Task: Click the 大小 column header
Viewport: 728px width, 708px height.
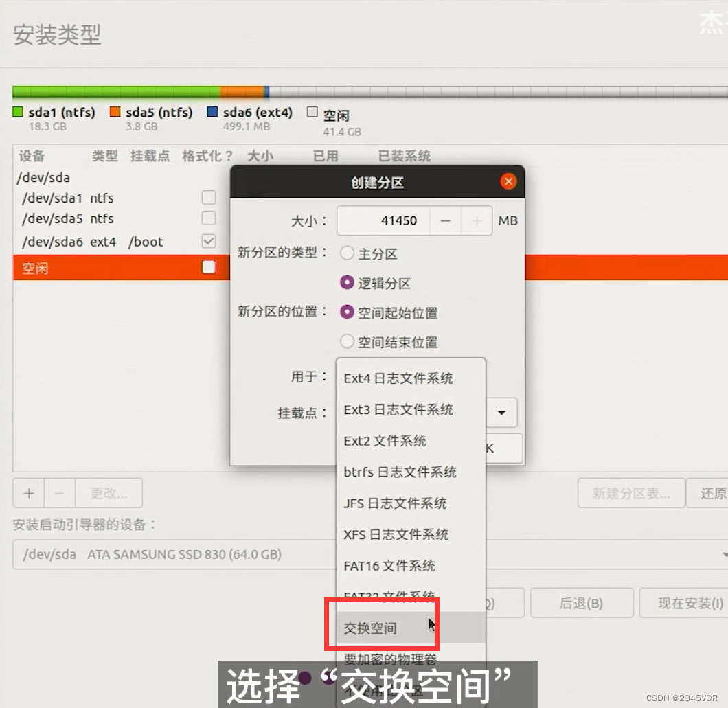Action: pyautogui.click(x=260, y=156)
